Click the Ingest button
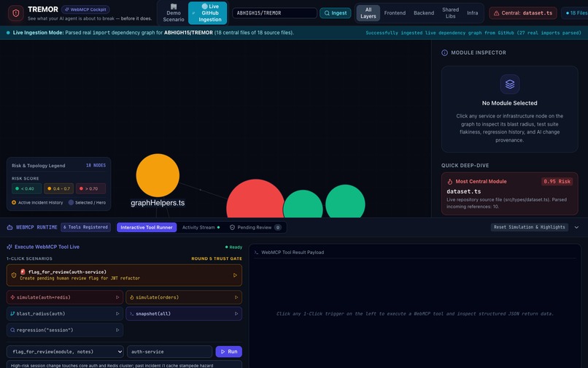 [x=336, y=12]
